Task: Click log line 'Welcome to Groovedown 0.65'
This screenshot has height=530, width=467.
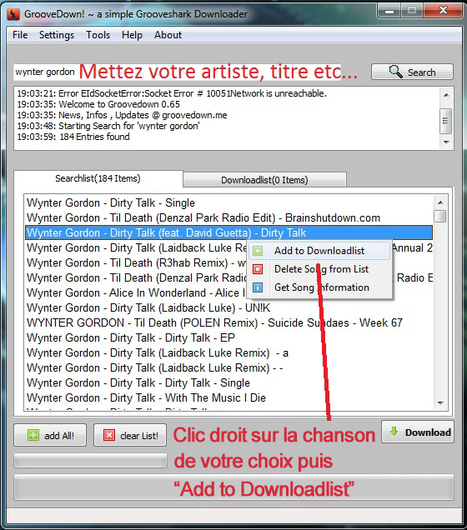Action: 99,104
